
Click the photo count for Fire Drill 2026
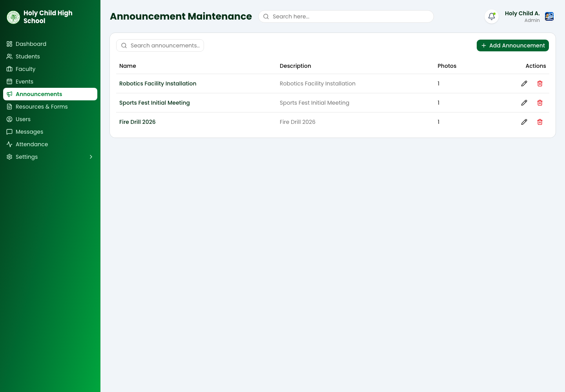pyautogui.click(x=439, y=122)
